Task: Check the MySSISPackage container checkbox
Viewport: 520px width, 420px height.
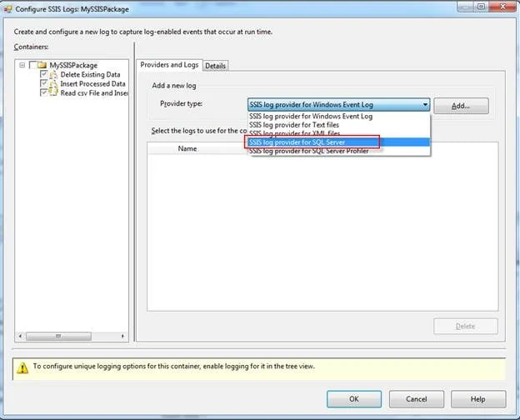Action: (x=32, y=65)
